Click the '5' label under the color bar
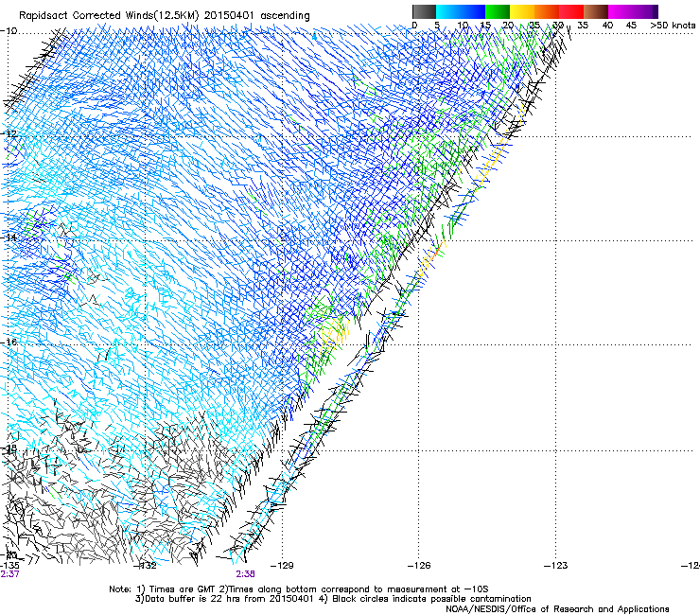Screen dimensions: 700x615 point(437,25)
